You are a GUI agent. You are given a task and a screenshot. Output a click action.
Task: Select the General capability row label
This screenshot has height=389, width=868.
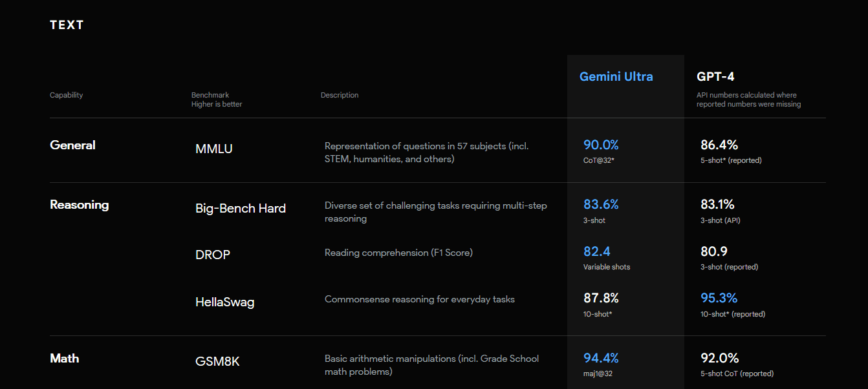tap(72, 145)
